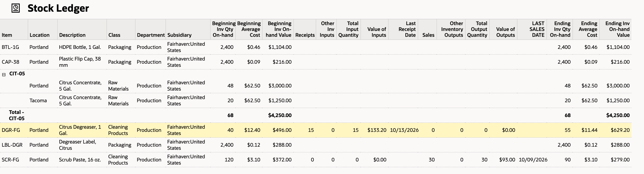Screen dimensions: 644x174
Task: Select the LBL-DGR item cell
Action: 12,145
